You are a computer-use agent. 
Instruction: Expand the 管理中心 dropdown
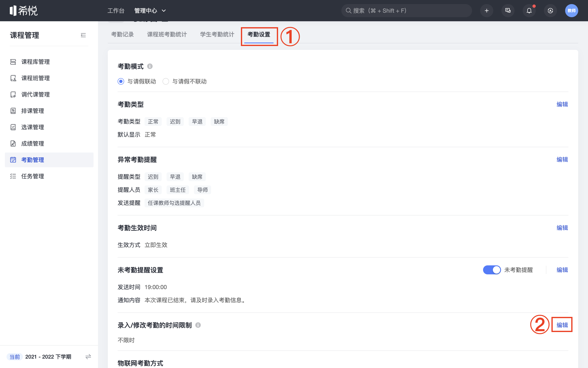(150, 11)
